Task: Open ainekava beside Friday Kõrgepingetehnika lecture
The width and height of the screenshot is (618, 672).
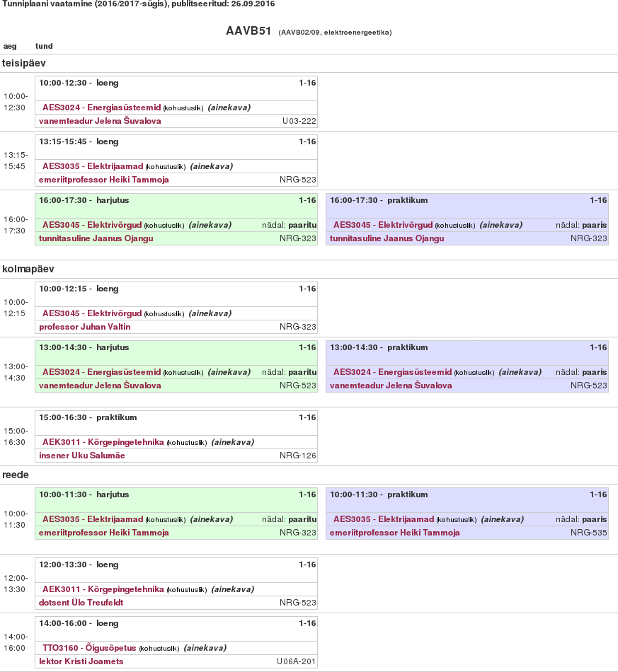Action: tap(233, 589)
